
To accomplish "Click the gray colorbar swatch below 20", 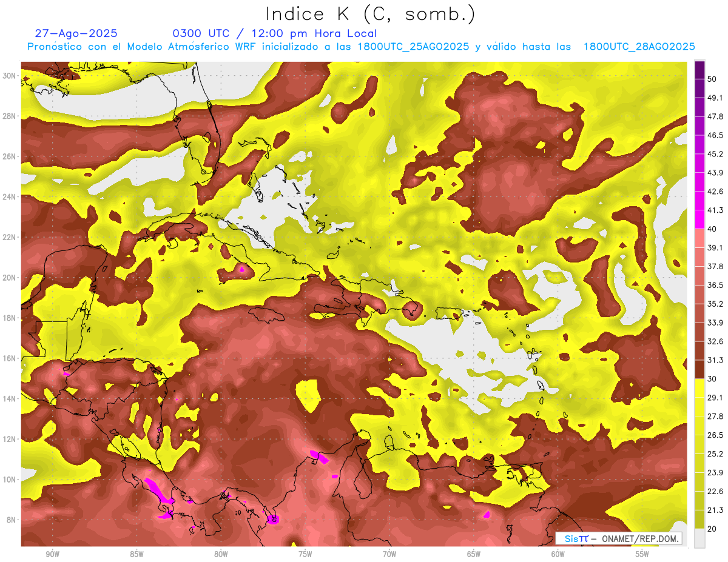I will point(699,538).
